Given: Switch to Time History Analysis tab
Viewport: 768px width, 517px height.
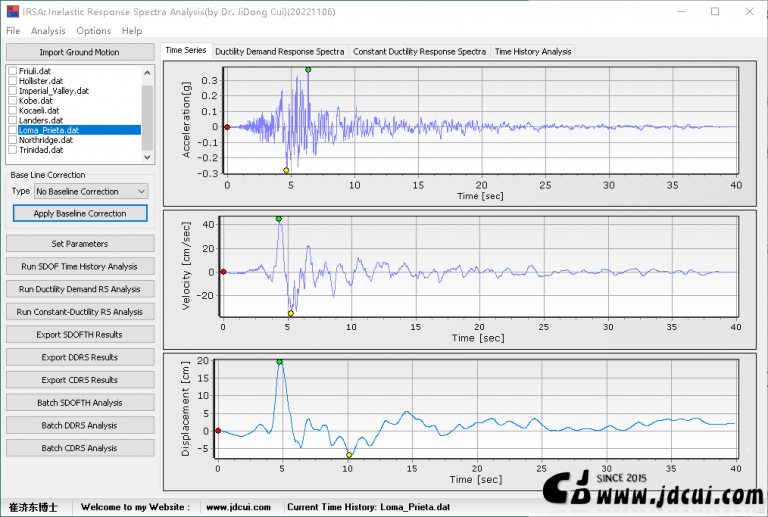Looking at the screenshot, I should pyautogui.click(x=532, y=51).
